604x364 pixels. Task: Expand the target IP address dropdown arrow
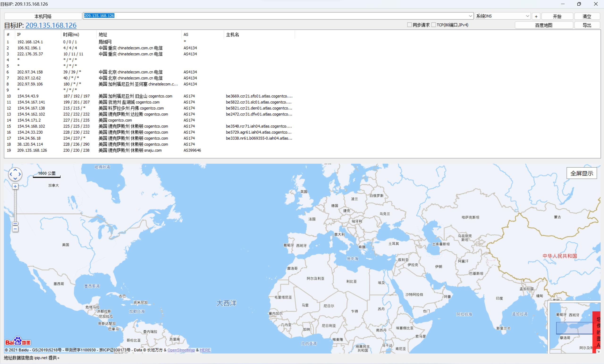pyautogui.click(x=470, y=16)
